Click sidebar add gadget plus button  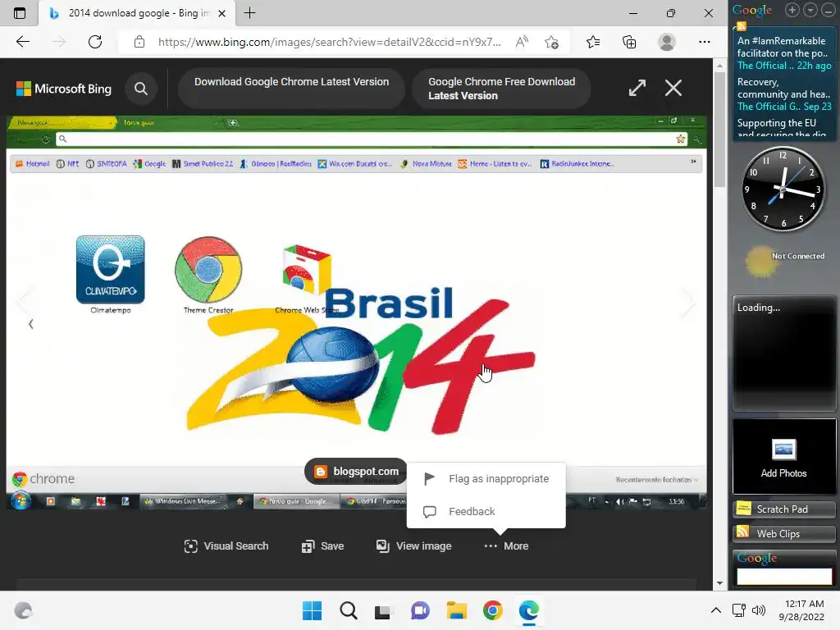click(x=792, y=10)
